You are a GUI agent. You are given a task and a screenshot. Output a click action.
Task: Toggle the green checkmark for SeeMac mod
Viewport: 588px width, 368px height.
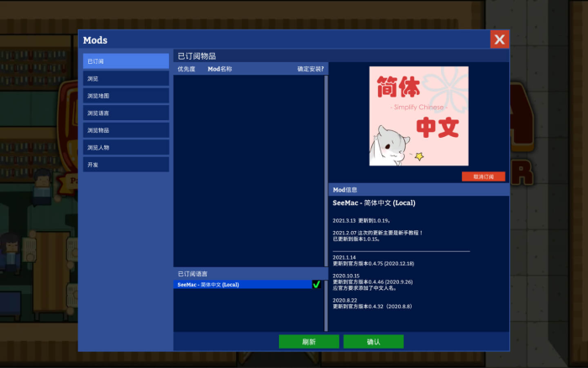(x=317, y=285)
